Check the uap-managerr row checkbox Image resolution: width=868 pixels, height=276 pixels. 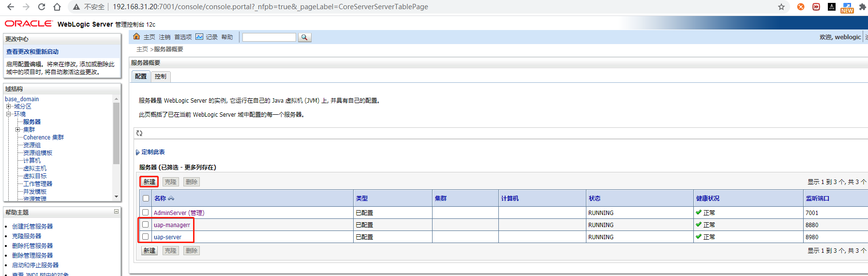[x=146, y=225]
